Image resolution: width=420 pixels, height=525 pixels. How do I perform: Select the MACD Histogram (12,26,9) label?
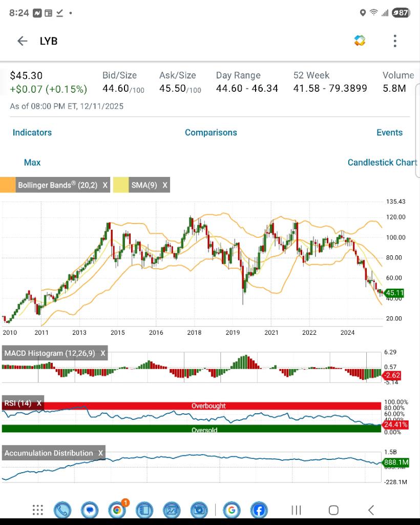(50, 353)
